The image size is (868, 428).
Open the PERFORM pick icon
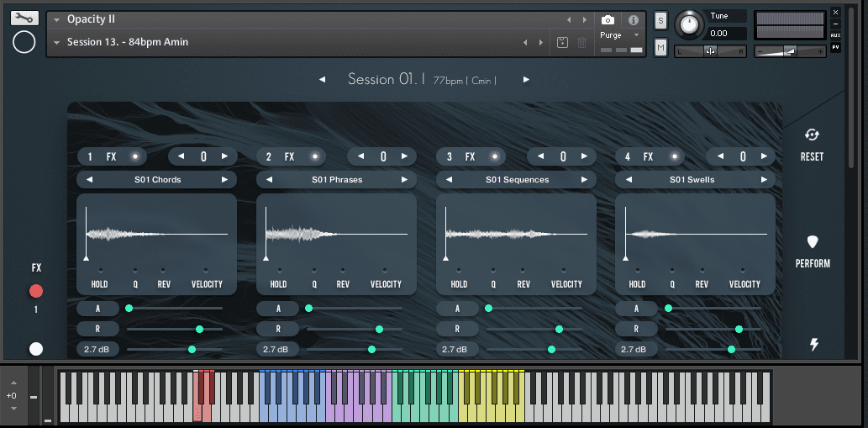[x=813, y=242]
